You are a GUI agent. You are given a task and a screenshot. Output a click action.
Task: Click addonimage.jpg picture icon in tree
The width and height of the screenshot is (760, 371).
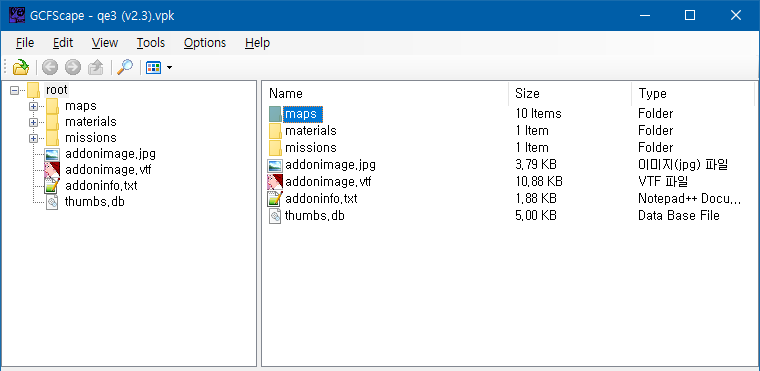(x=52, y=154)
